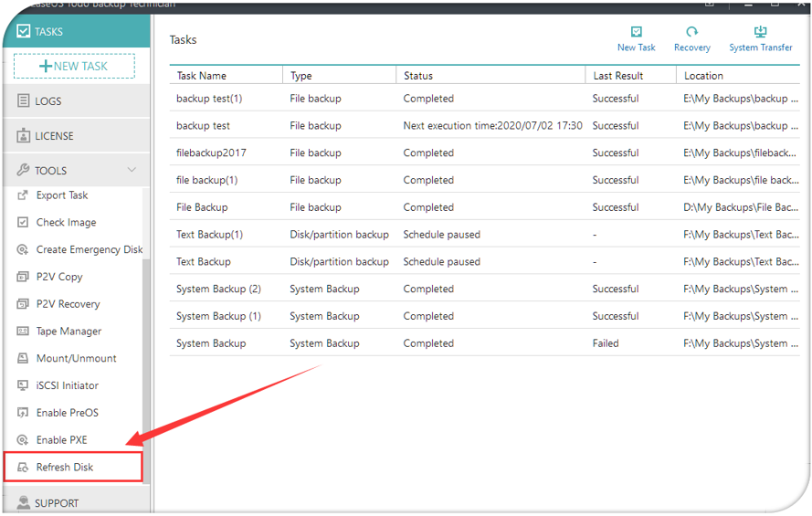Open the iSCSI Initiator tool

[67, 386]
